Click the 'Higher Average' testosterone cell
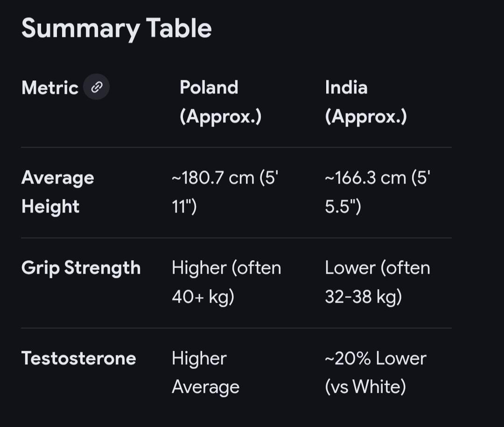This screenshot has width=504, height=427. [205, 372]
